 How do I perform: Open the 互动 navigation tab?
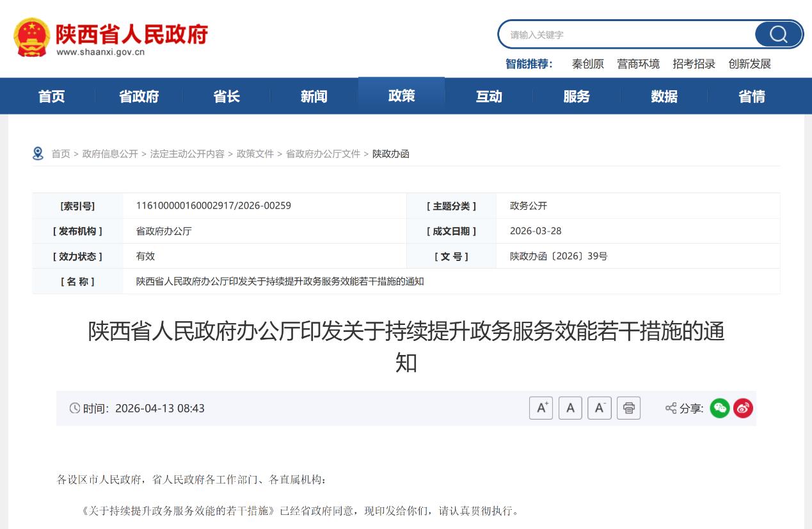[489, 96]
